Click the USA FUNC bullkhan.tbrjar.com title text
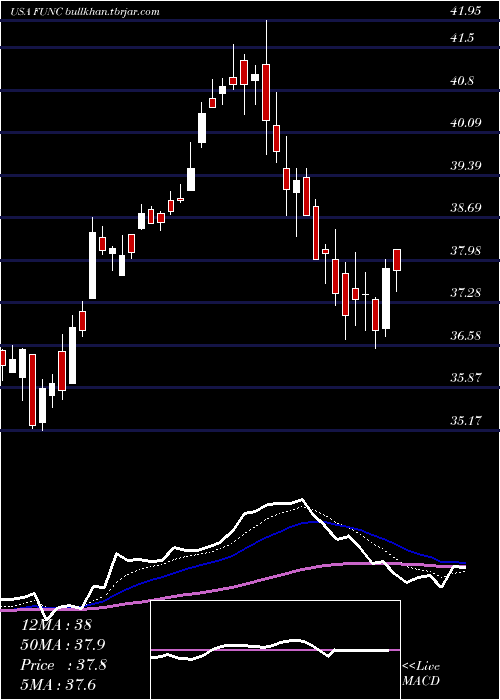This screenshot has height=700, width=500. pyautogui.click(x=84, y=12)
